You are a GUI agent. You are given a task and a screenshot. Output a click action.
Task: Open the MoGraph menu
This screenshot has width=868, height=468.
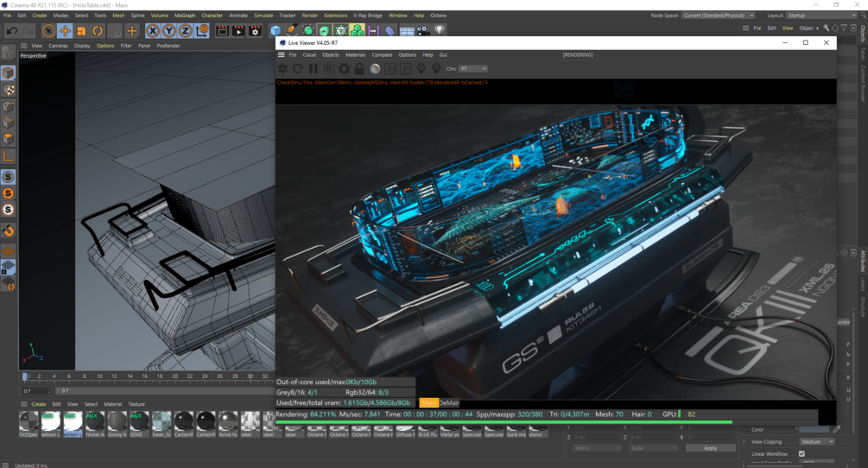(x=185, y=16)
